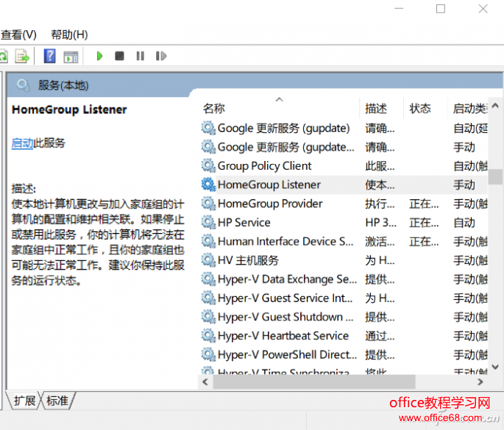Minimize the services window
The height and width of the screenshot is (430, 504).
pos(399,9)
